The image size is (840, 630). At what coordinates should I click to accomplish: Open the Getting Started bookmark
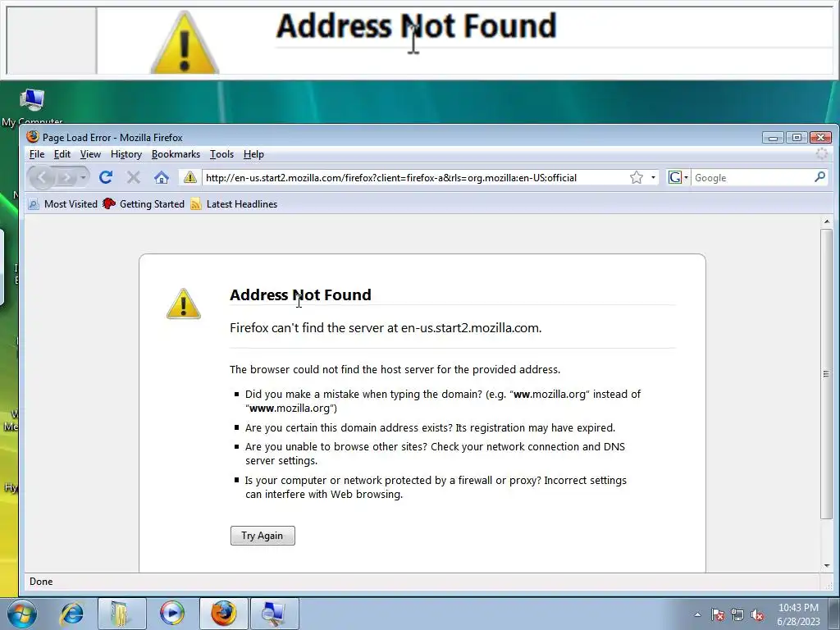click(144, 204)
